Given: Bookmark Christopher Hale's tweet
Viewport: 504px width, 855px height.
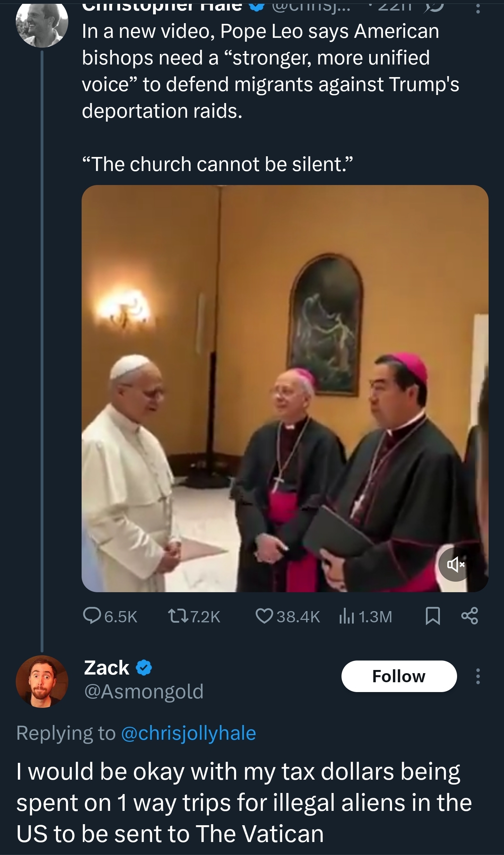Looking at the screenshot, I should point(433,617).
